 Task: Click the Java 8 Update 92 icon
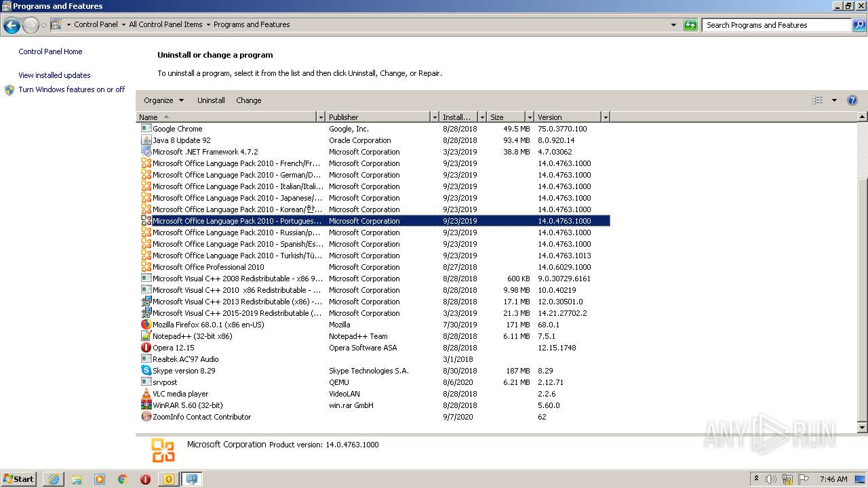pos(146,140)
